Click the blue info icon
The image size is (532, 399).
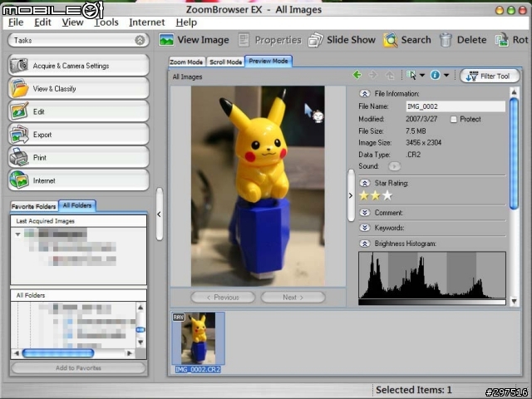pyautogui.click(x=435, y=75)
